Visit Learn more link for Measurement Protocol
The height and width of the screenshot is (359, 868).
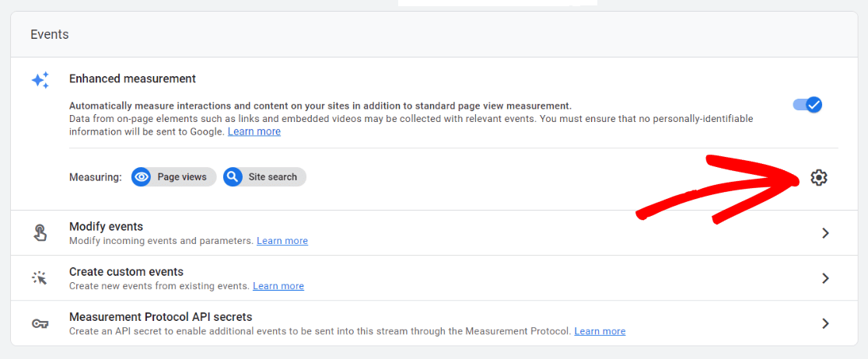(600, 331)
